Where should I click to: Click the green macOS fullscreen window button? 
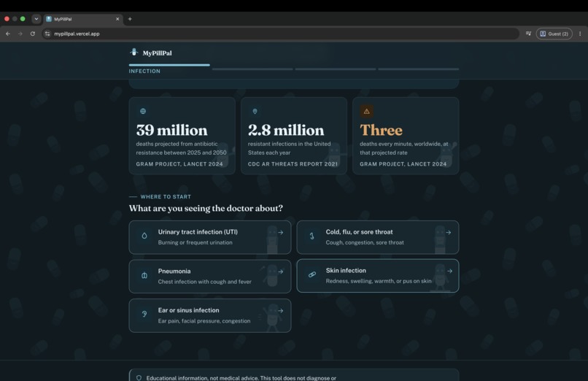[x=23, y=19]
